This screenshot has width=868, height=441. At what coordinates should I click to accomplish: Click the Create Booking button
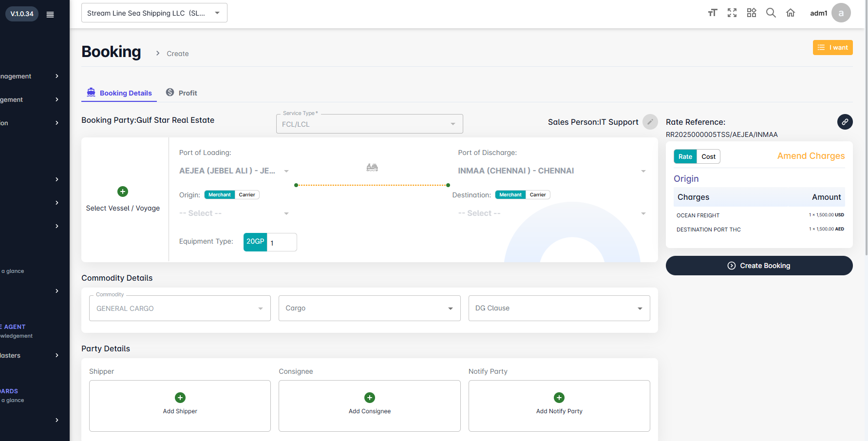(759, 266)
